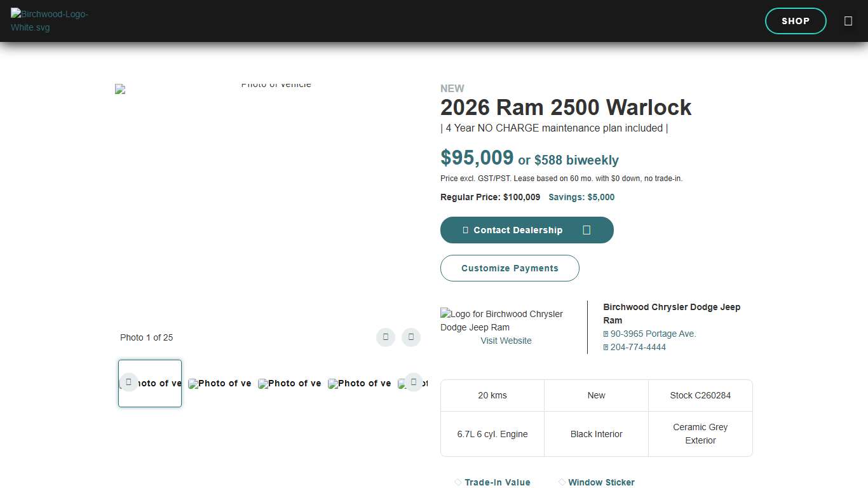The image size is (868, 488).
Task: Open the SHOP menu dropdown
Action: [x=796, y=20]
